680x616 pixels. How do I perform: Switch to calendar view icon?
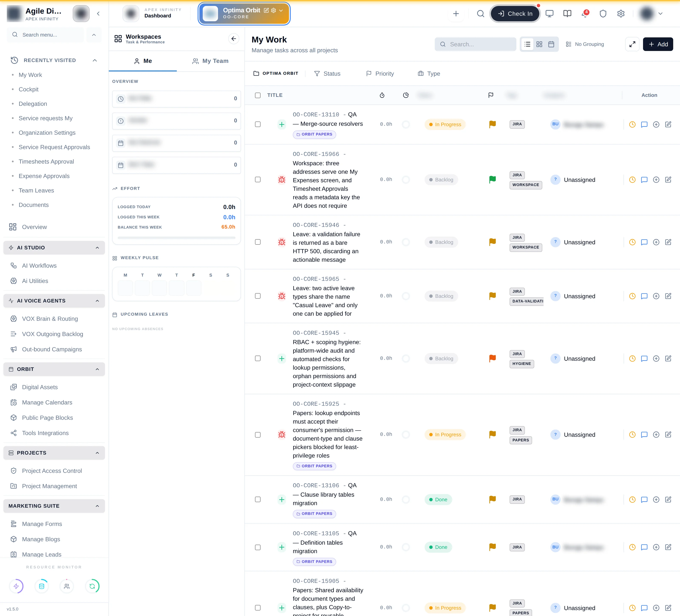point(551,44)
